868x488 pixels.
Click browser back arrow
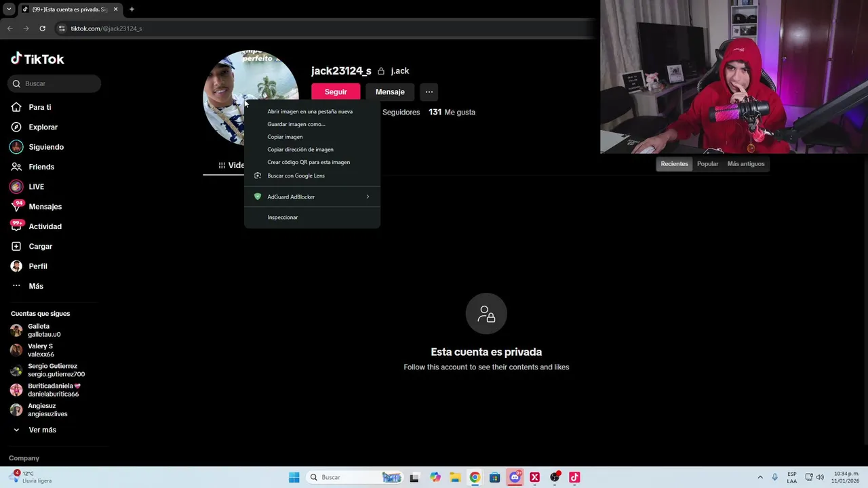(x=9, y=28)
